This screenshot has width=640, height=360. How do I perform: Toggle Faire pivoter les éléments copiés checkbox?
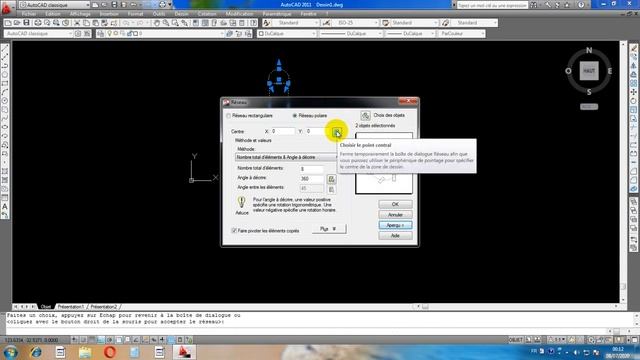coord(234,231)
